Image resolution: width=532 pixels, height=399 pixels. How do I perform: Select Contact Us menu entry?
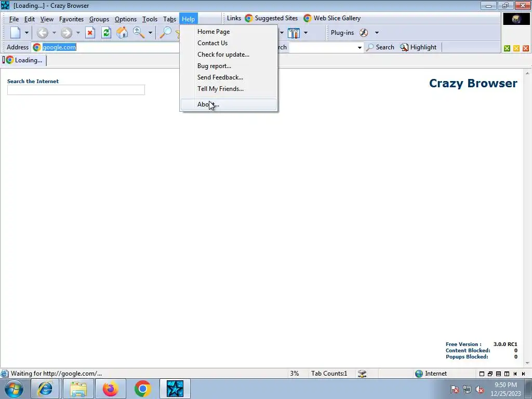pos(229,43)
